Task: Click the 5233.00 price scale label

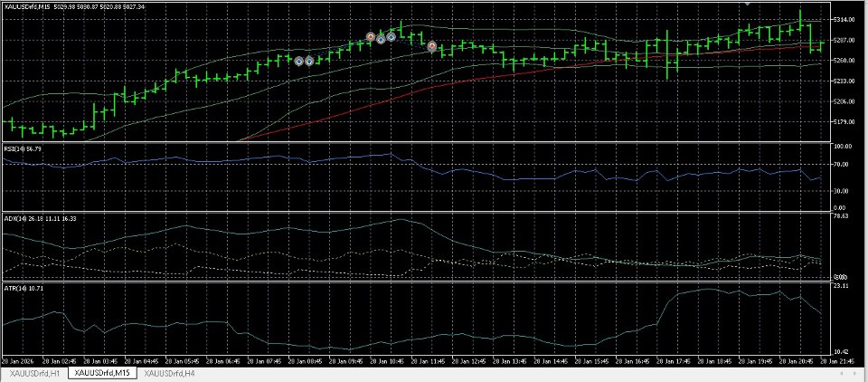Action: [844, 81]
